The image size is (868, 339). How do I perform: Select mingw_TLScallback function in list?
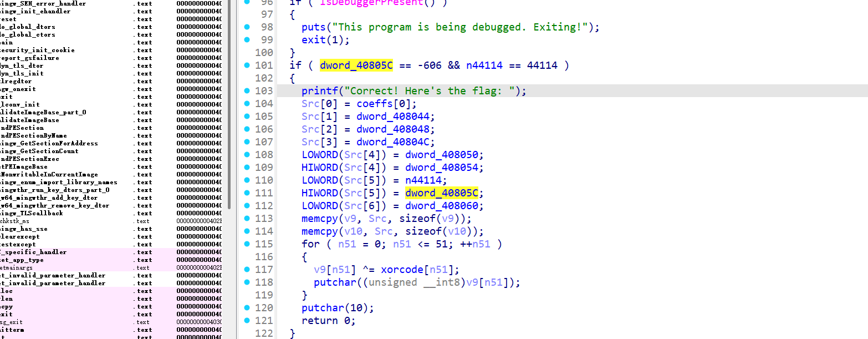point(32,213)
